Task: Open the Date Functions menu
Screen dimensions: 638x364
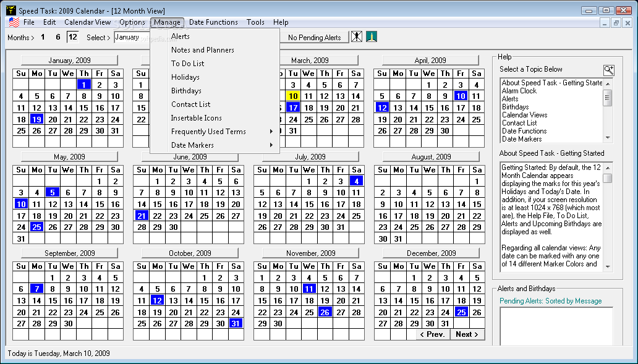Action: pyautogui.click(x=213, y=22)
